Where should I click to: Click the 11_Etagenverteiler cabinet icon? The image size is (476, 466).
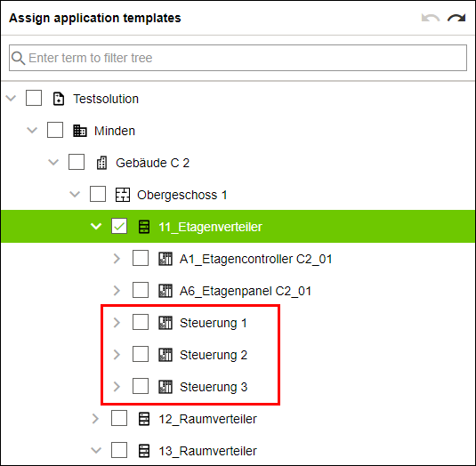(x=144, y=227)
